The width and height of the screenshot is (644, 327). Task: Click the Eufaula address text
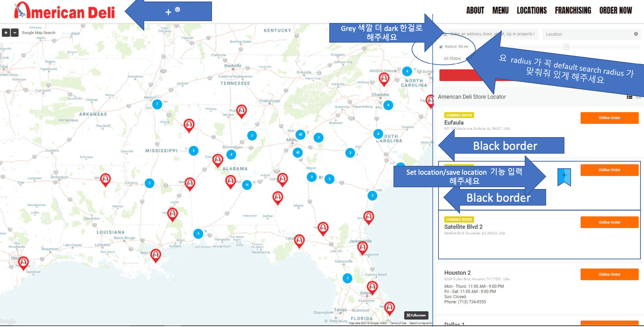477,129
